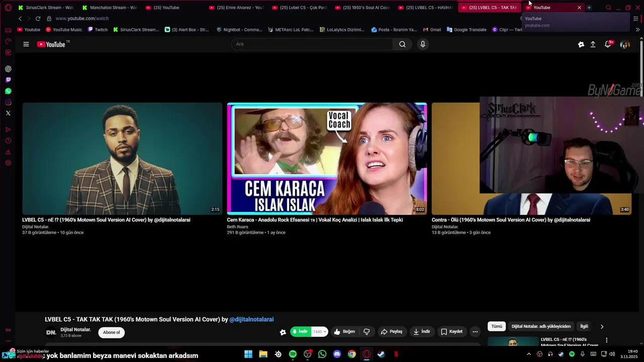This screenshot has width=644, height=362.
Task: Start voice search with the microphone icon
Action: pos(423,44)
